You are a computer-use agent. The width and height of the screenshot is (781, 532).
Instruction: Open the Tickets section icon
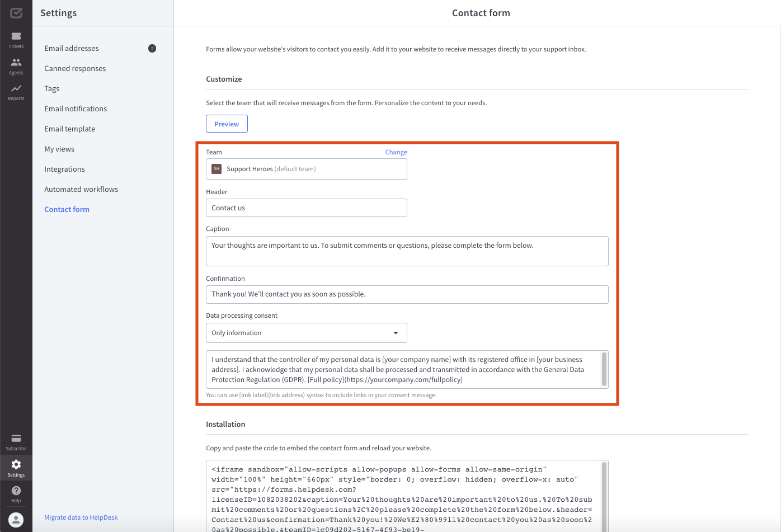[16, 35]
